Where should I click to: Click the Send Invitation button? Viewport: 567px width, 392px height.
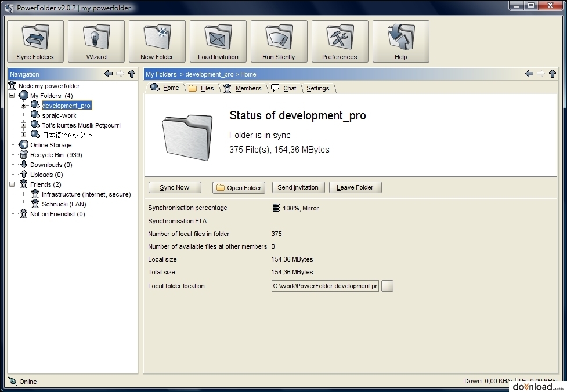(298, 187)
